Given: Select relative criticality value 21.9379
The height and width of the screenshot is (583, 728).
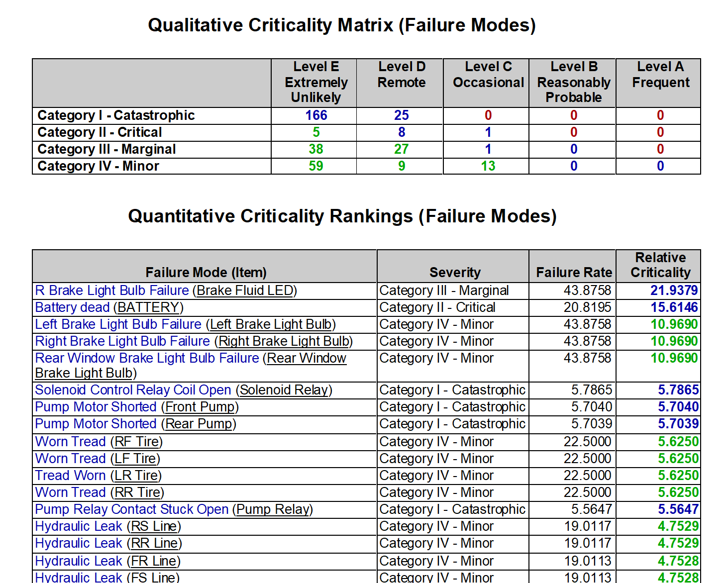Looking at the screenshot, I should [674, 291].
